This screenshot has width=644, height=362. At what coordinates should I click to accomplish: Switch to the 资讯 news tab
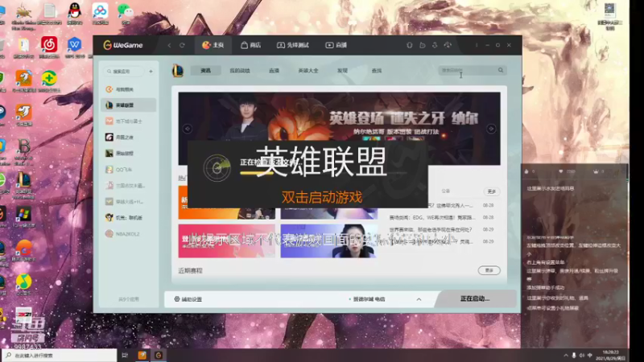pyautogui.click(x=205, y=71)
